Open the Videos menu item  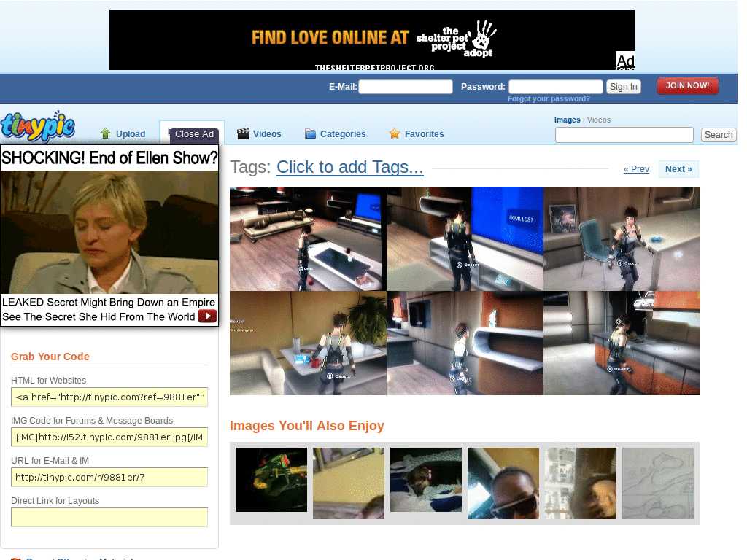pos(267,134)
